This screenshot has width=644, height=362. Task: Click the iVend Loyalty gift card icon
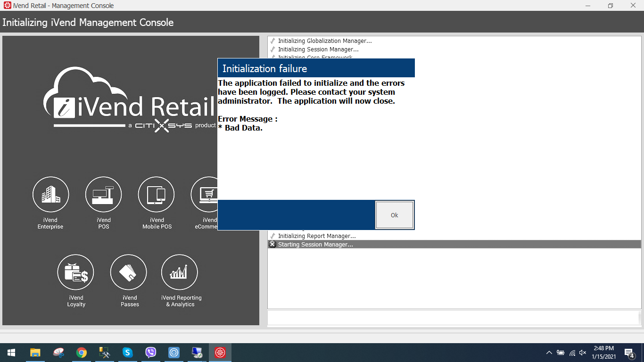coord(75,272)
